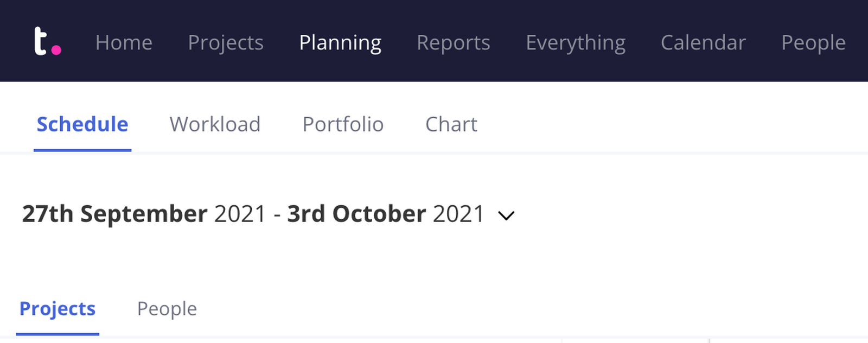Click the '3rd October' end date text
868x343 pixels.
[356, 214]
